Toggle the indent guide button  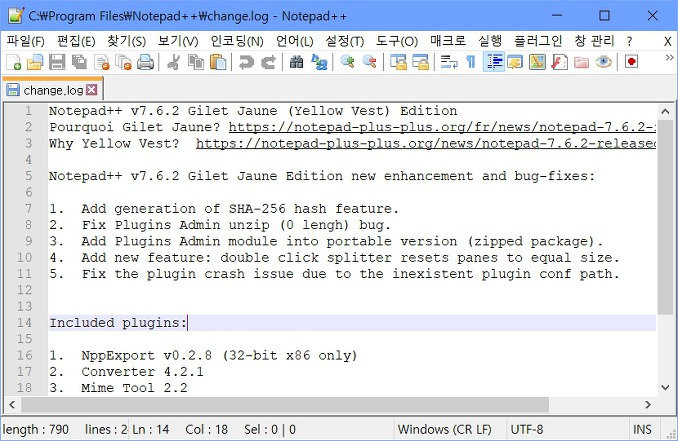coord(493,62)
